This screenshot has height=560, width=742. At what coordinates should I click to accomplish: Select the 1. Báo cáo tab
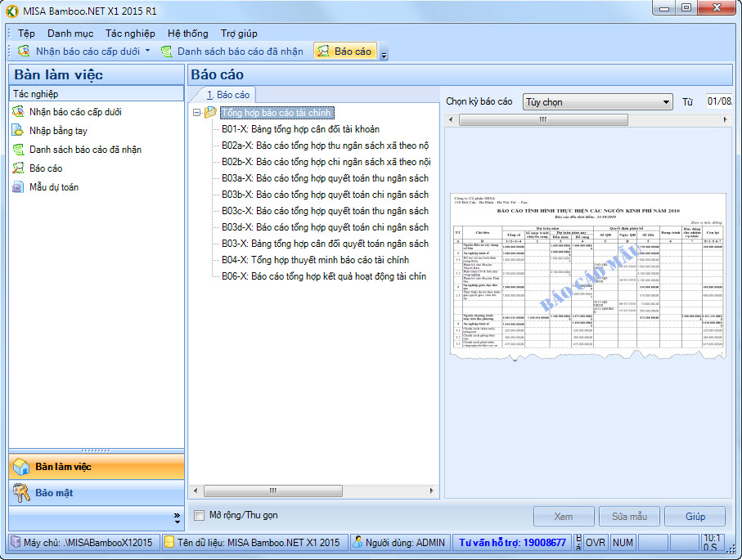pyautogui.click(x=228, y=95)
